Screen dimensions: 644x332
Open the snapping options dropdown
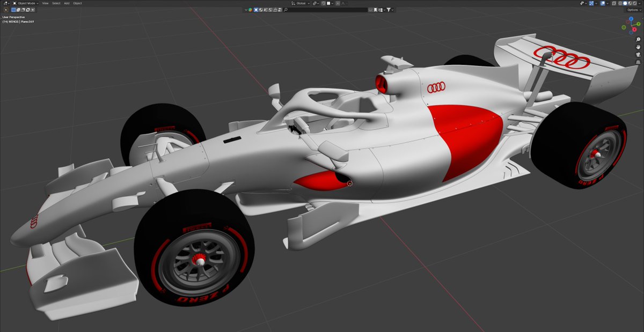click(x=330, y=3)
